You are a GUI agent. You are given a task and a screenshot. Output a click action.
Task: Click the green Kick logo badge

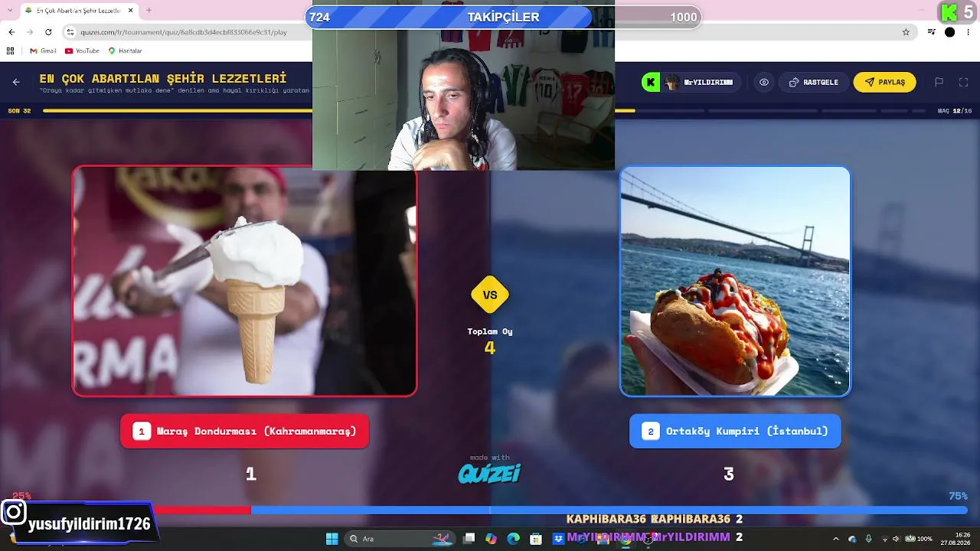650,82
